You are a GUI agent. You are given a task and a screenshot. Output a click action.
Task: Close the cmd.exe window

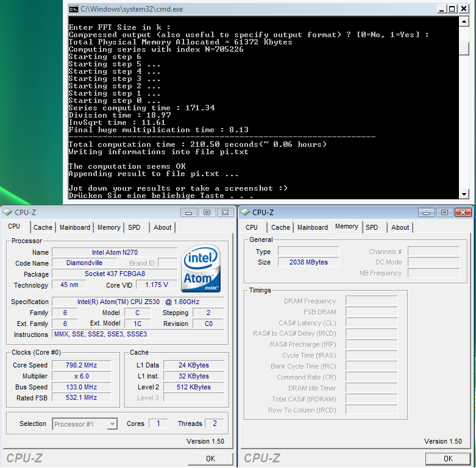(x=464, y=9)
